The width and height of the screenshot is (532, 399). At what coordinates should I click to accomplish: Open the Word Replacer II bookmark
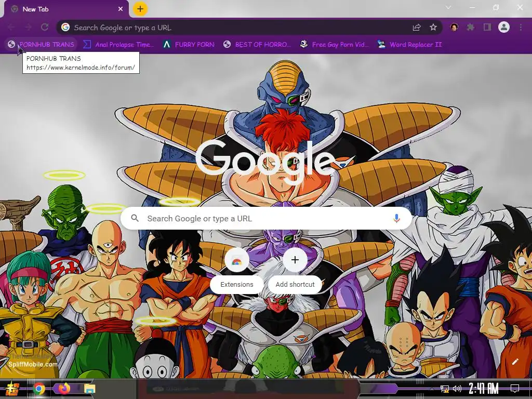pyautogui.click(x=409, y=45)
